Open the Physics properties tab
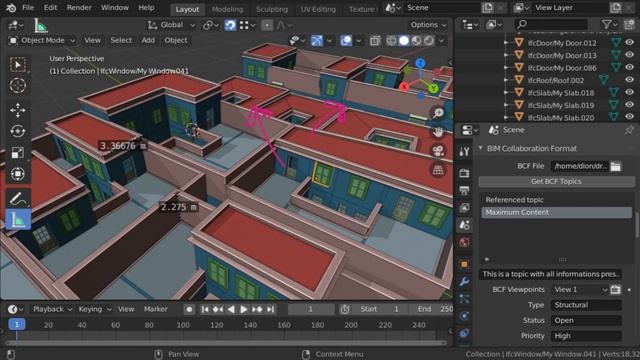Screen dimensions: 640x360 464,316
